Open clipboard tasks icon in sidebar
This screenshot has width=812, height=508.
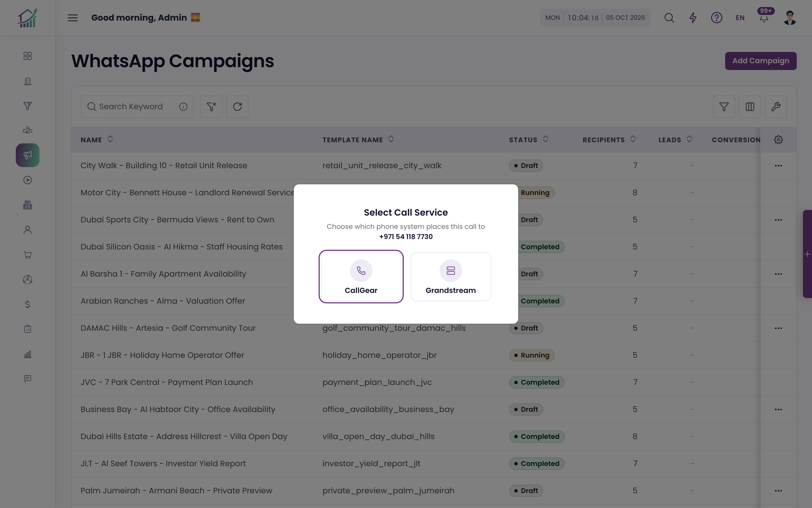point(28,329)
